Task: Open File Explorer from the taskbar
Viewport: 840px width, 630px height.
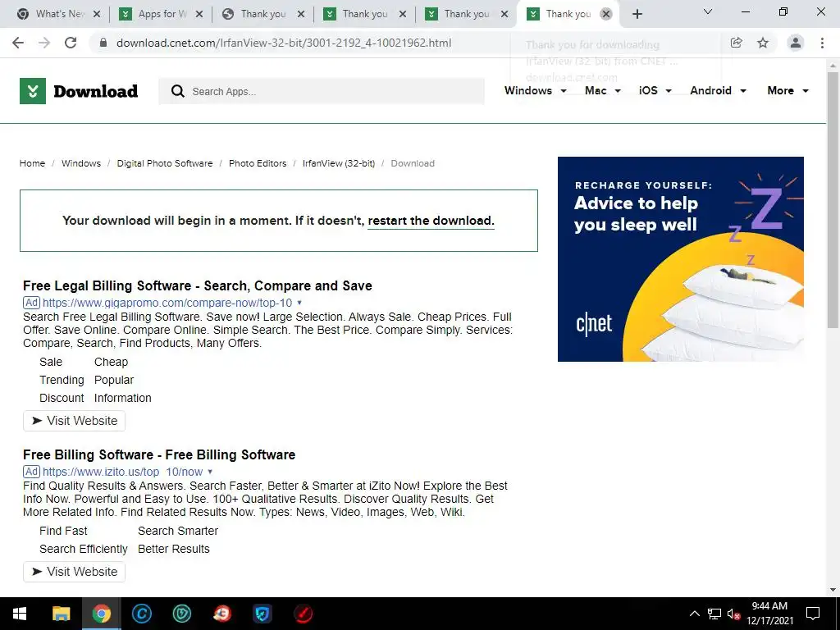Action: click(61, 614)
